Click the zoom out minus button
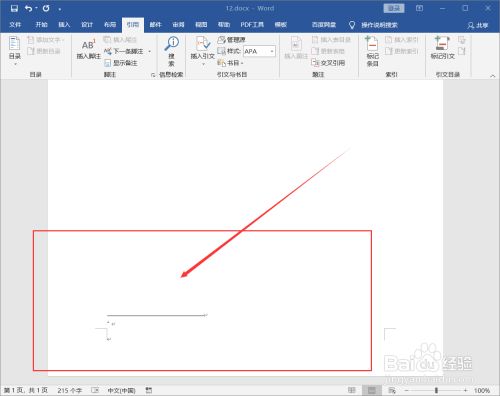This screenshot has height=396, width=500. tap(406, 390)
